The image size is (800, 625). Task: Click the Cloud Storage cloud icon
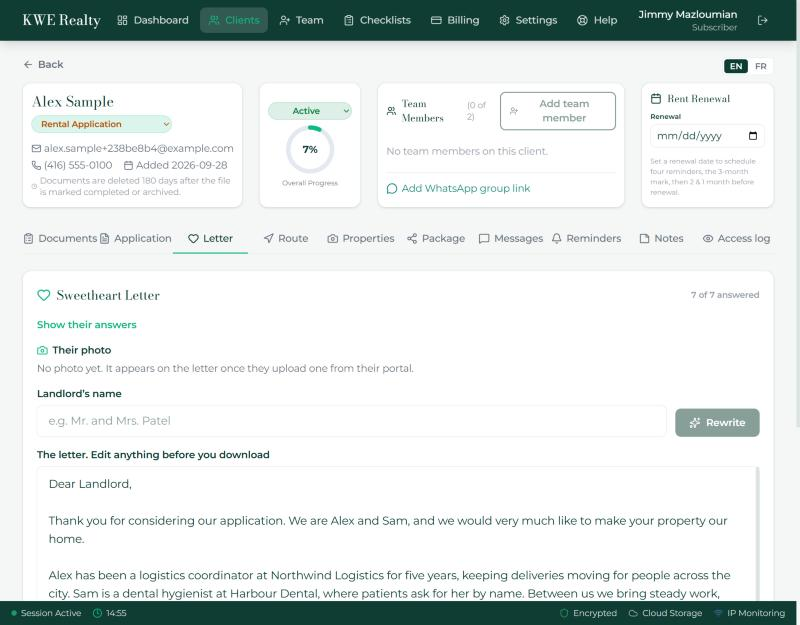point(633,613)
